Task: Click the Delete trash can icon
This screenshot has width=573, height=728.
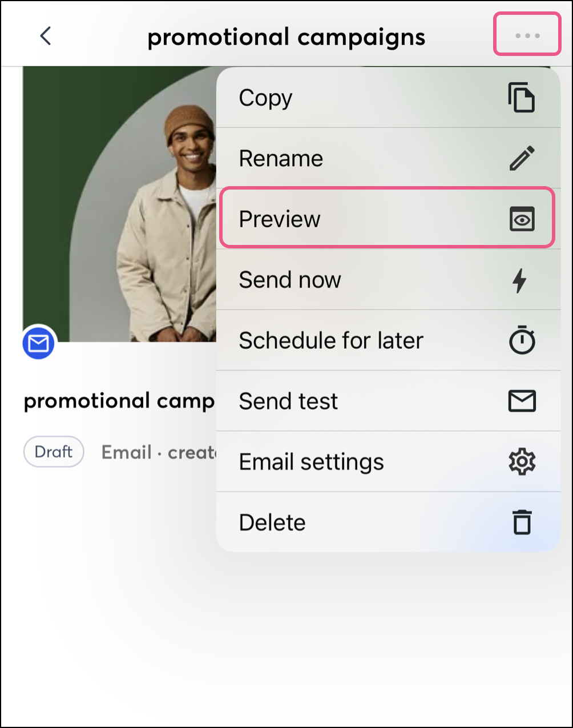Action: click(522, 522)
